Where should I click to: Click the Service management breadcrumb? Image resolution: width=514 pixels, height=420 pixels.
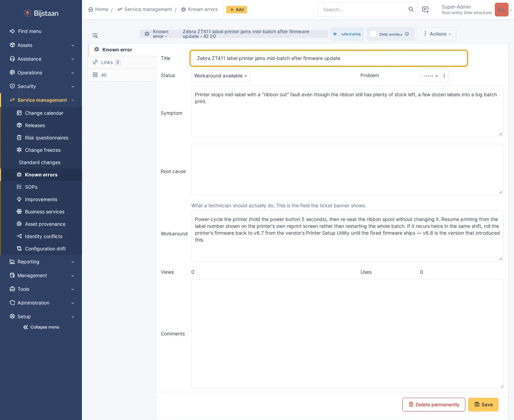[x=145, y=9]
